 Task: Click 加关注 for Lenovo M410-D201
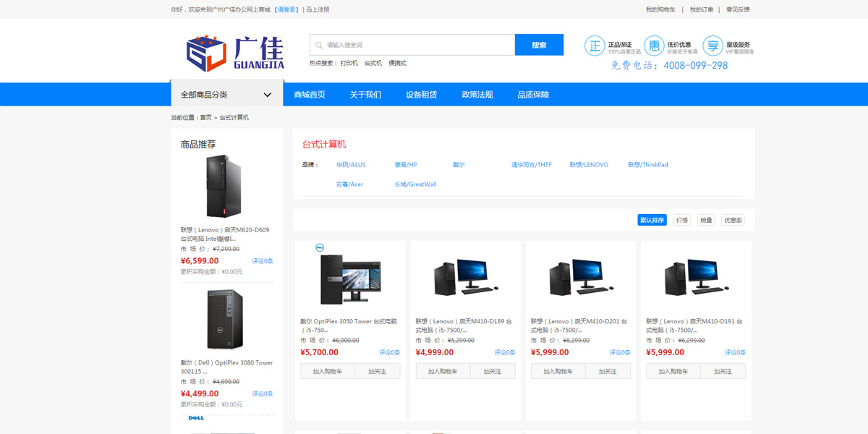pyautogui.click(x=608, y=371)
